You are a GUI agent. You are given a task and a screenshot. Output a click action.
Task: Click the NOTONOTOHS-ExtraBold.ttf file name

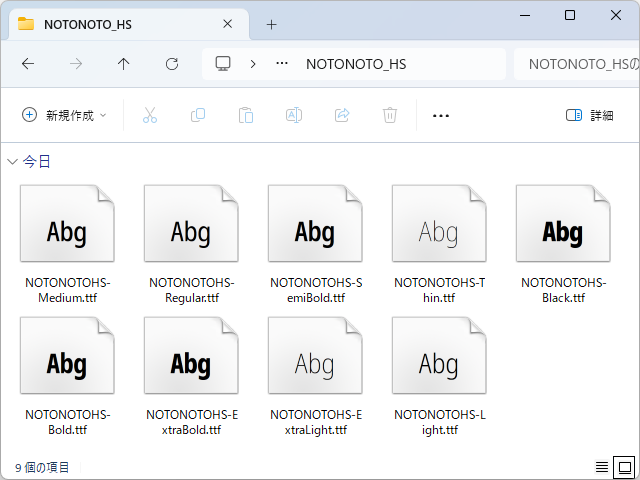[192, 422]
